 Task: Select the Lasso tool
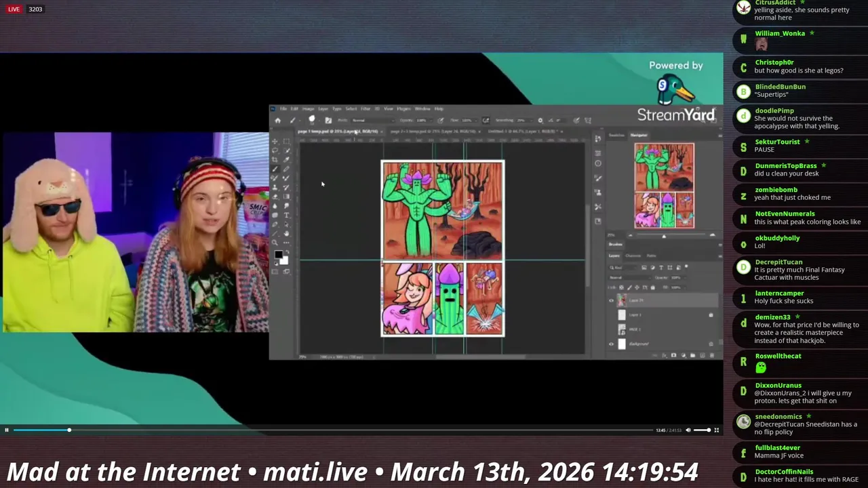click(275, 150)
